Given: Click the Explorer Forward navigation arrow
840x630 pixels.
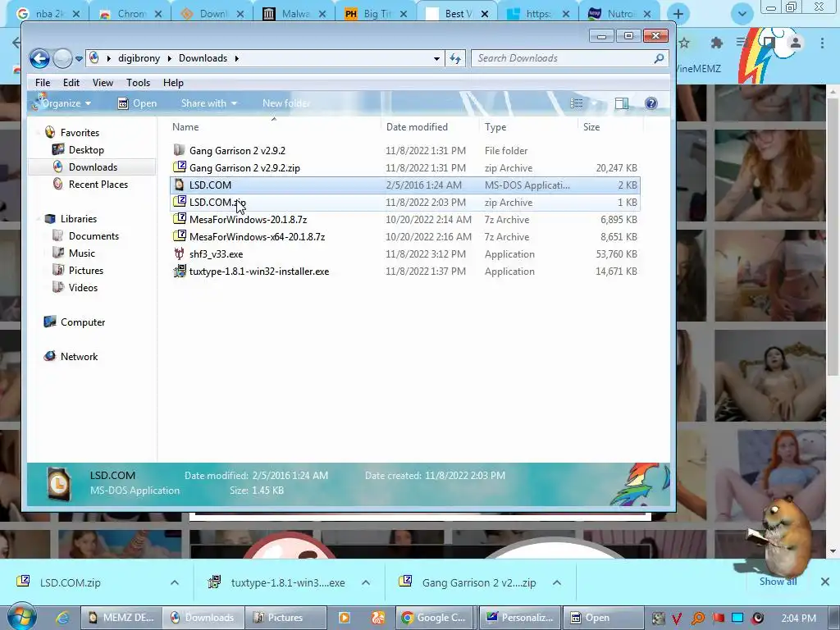Looking at the screenshot, I should pyautogui.click(x=62, y=58).
